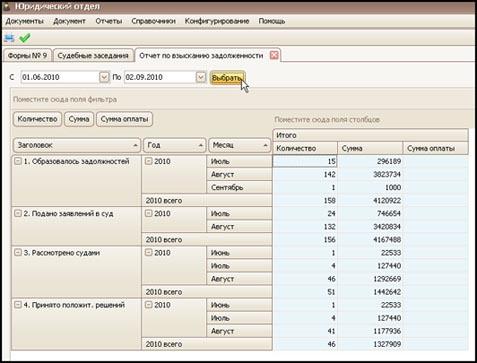Click the end date field 02.09.2010
Image resolution: width=477 pixels, height=363 pixels.
click(x=160, y=77)
